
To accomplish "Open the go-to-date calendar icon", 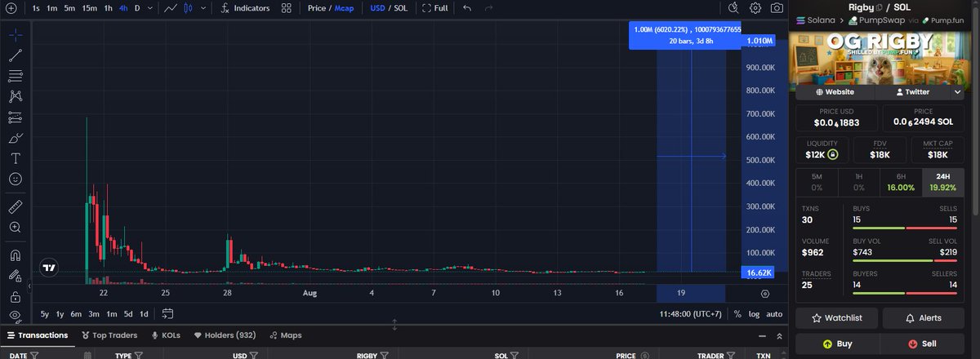I will [167, 313].
